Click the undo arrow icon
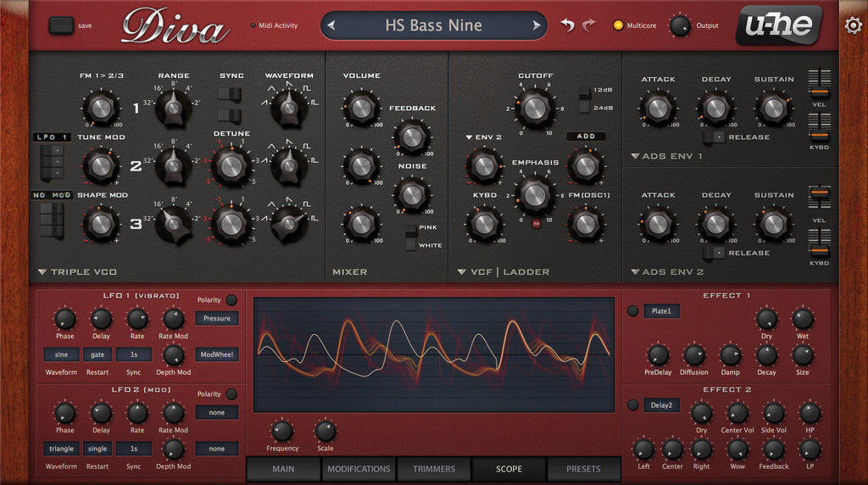Image resolution: width=868 pixels, height=485 pixels. coord(567,25)
